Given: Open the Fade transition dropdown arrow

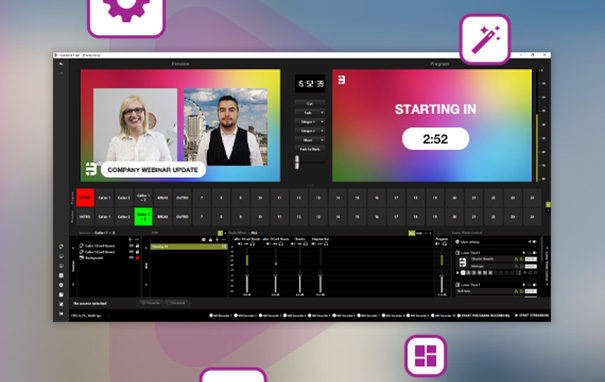Looking at the screenshot, I should coord(322,113).
